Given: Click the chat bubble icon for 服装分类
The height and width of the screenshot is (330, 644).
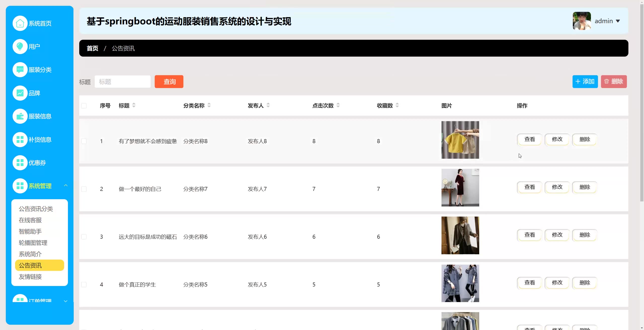Looking at the screenshot, I should [20, 70].
